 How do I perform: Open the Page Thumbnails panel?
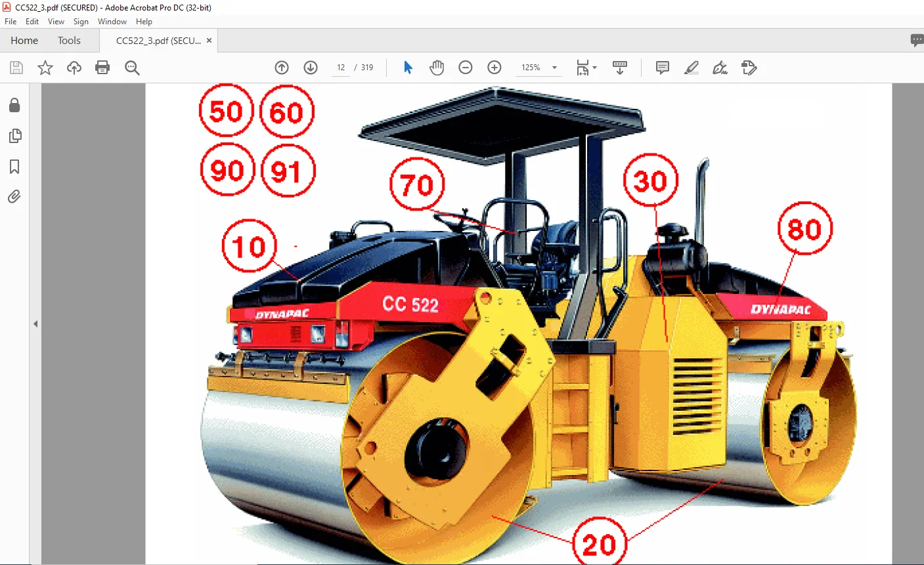pyautogui.click(x=14, y=136)
